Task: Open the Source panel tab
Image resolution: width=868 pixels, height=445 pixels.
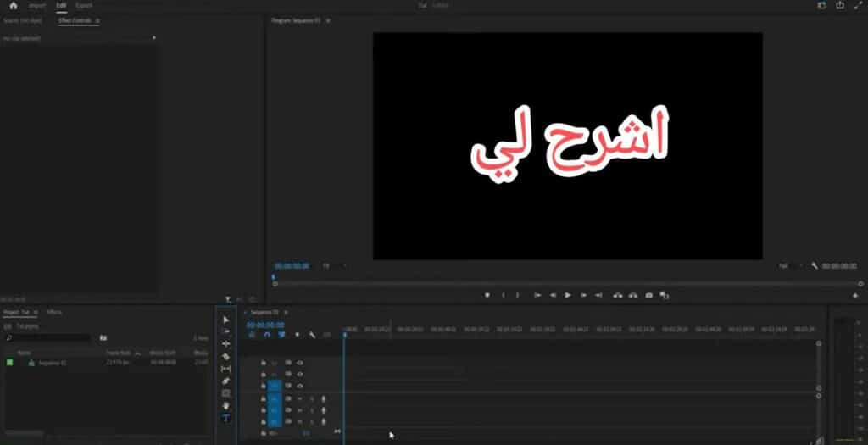Action: pos(23,20)
